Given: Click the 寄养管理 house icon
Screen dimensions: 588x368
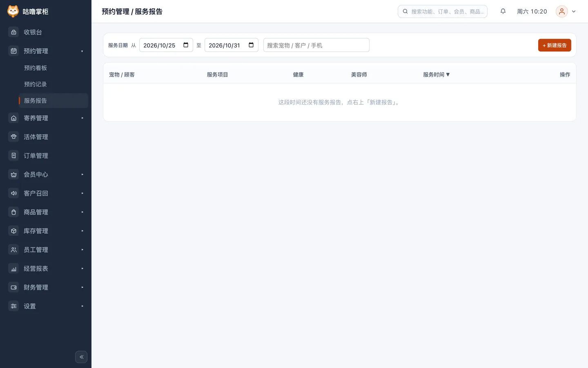Looking at the screenshot, I should tap(14, 118).
